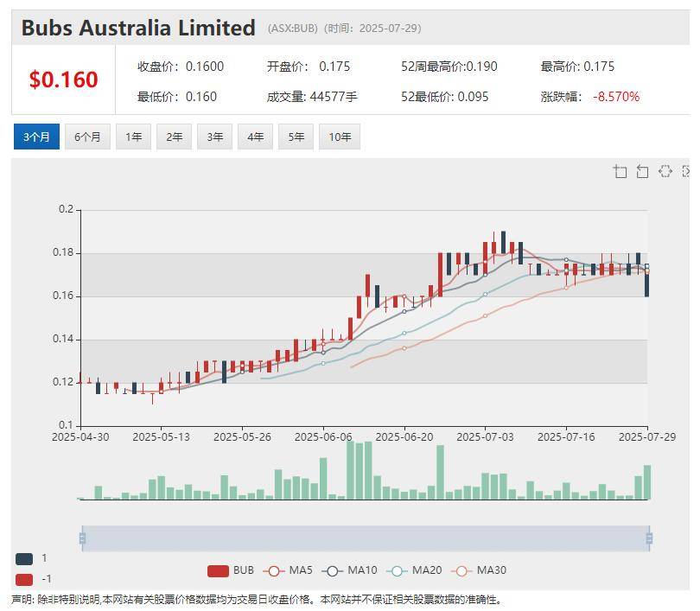The image size is (700, 611).
Task: Switch to the 2年 time range
Action: [174, 137]
